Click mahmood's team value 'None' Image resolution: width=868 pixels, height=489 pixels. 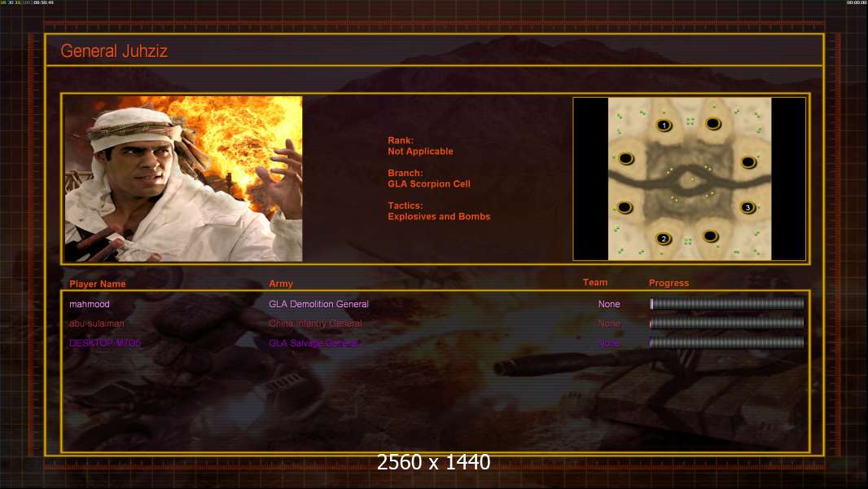(609, 304)
